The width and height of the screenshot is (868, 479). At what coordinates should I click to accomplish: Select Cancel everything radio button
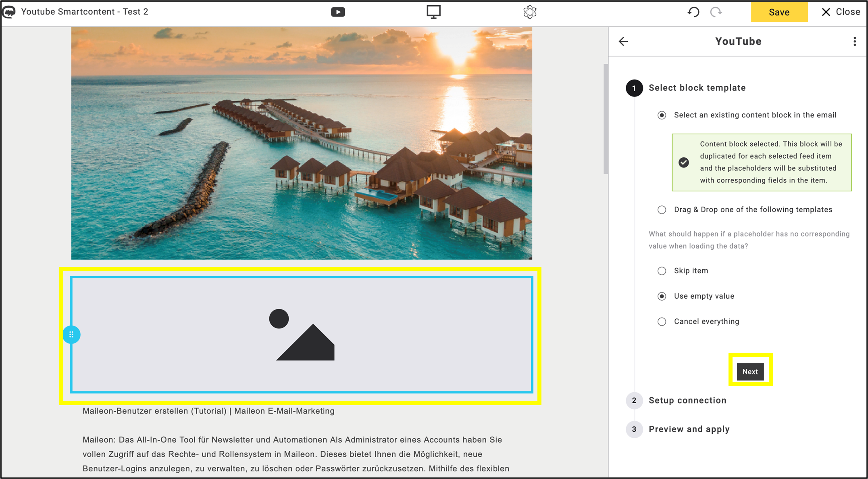coord(662,322)
